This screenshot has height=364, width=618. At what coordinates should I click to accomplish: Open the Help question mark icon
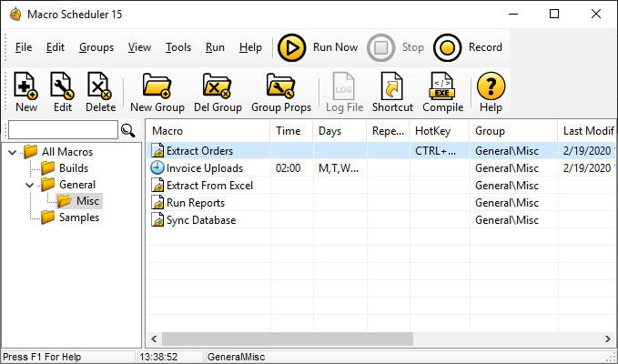[x=491, y=86]
